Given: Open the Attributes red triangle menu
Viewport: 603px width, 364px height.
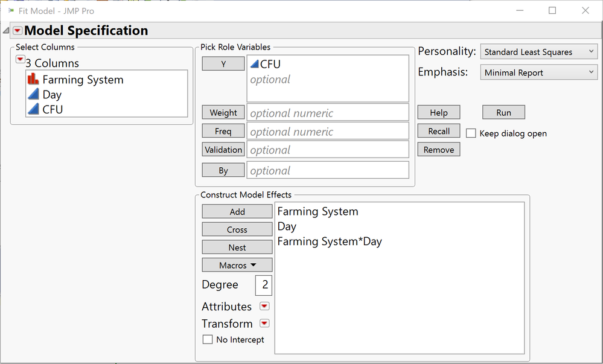Looking at the screenshot, I should pyautogui.click(x=264, y=306).
